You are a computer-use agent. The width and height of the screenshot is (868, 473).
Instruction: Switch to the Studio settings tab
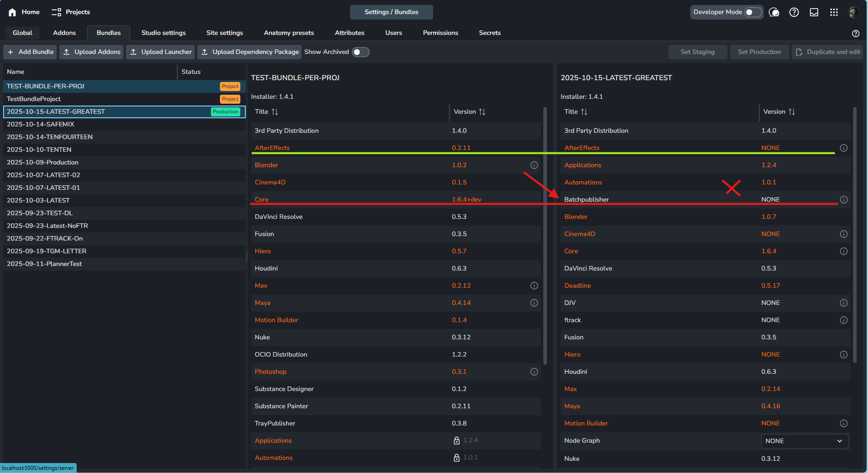click(x=164, y=33)
